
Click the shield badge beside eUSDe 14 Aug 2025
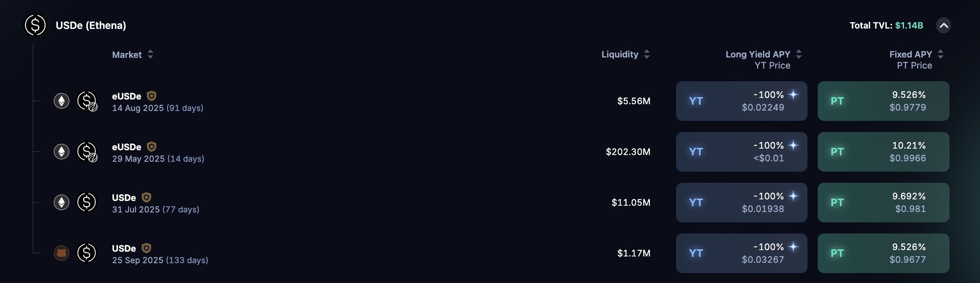tap(152, 96)
